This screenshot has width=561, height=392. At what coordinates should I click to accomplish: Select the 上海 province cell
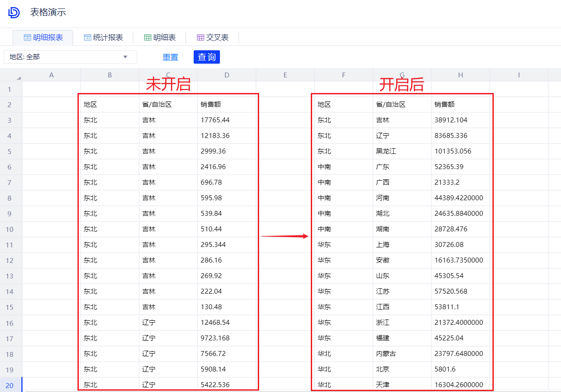(x=382, y=245)
